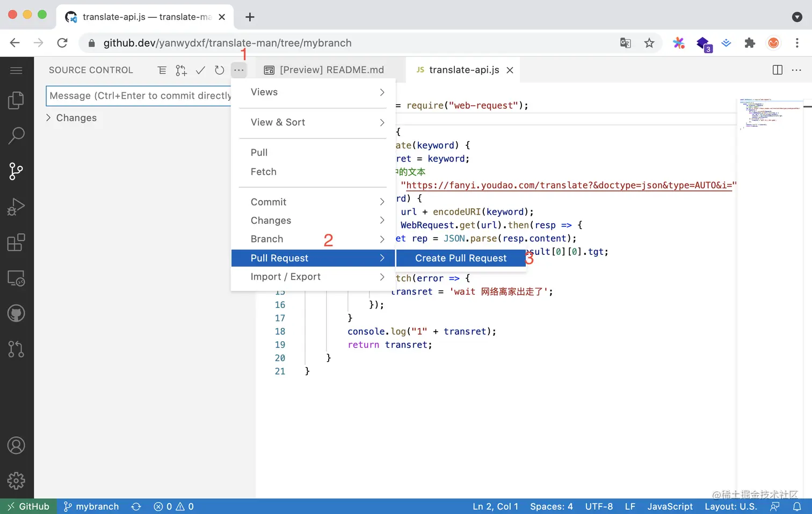The image size is (812, 514).
Task: Select Pull from the menu
Action: (x=313, y=152)
